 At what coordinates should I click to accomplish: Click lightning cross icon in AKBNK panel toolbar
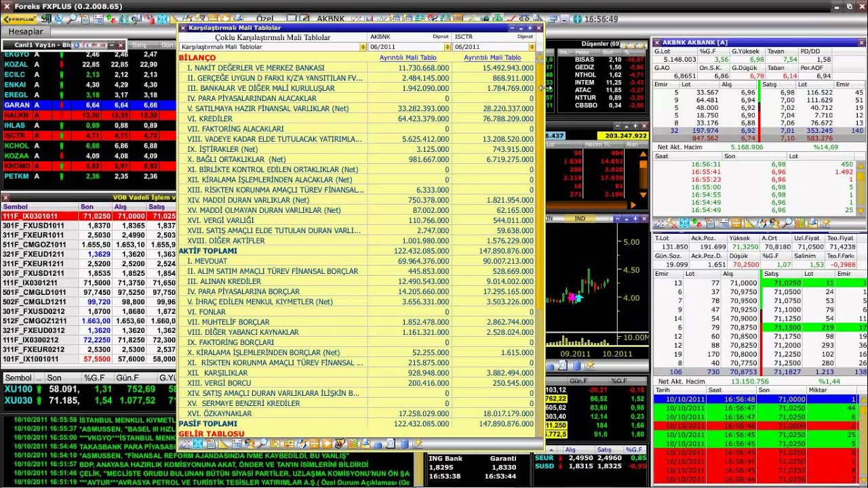tap(671, 224)
